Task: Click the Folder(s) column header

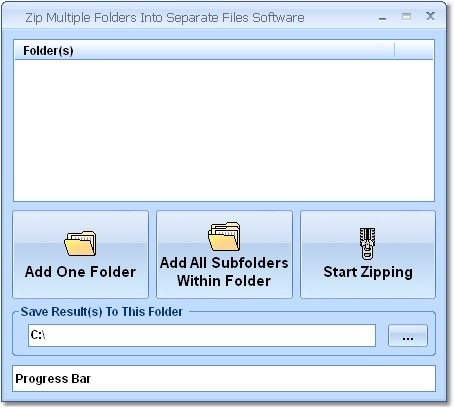Action: (x=205, y=51)
